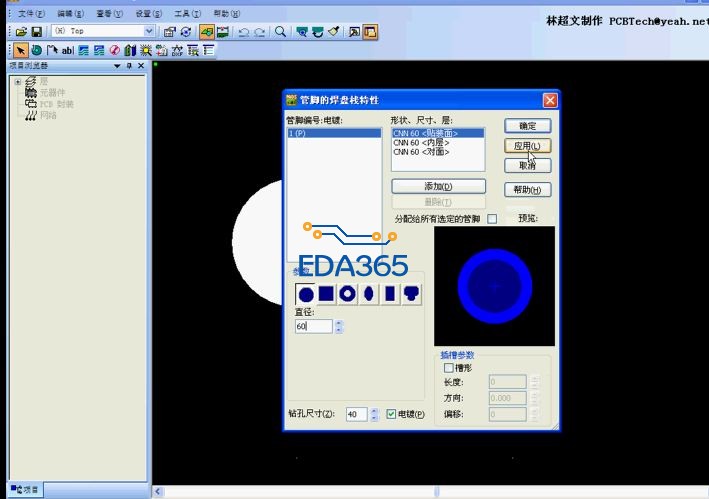
Task: Click the DXF import icon
Action: (x=177, y=50)
